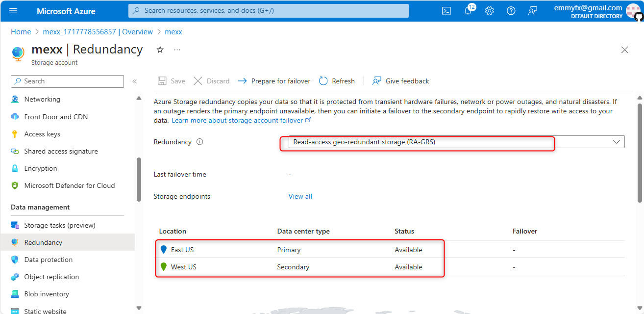Open the portal settings gear

pyautogui.click(x=489, y=11)
